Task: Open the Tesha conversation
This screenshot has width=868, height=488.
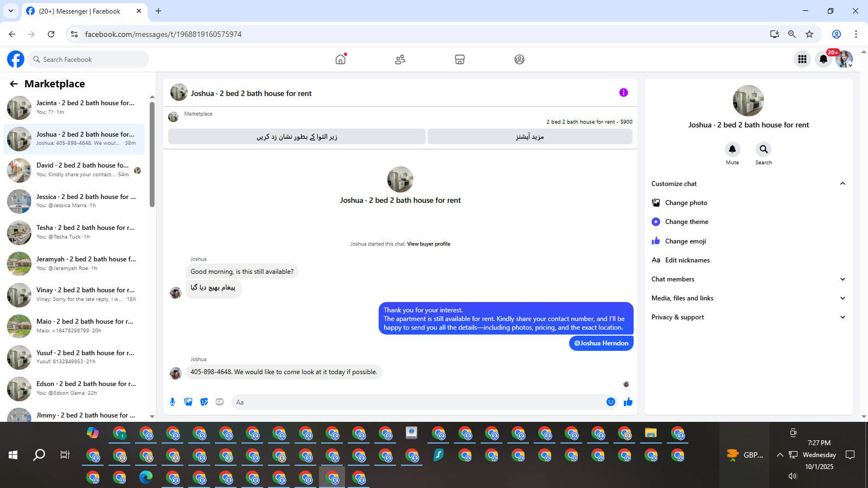Action: [x=74, y=233]
